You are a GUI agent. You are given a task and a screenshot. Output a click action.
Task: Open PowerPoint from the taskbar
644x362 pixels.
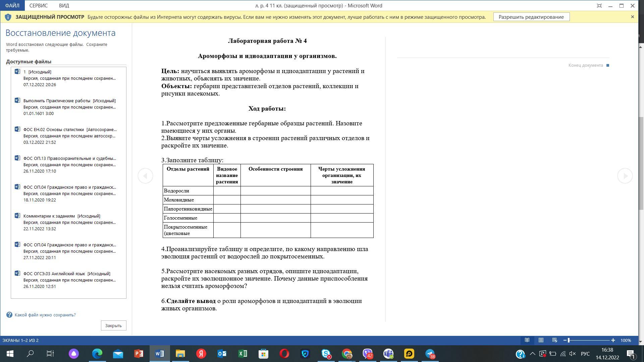pyautogui.click(x=139, y=354)
